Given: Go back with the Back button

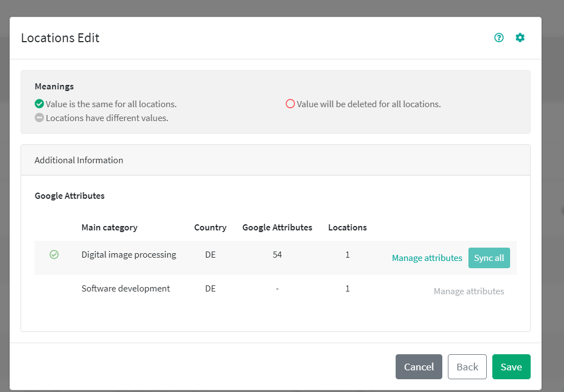Looking at the screenshot, I should coord(467,366).
